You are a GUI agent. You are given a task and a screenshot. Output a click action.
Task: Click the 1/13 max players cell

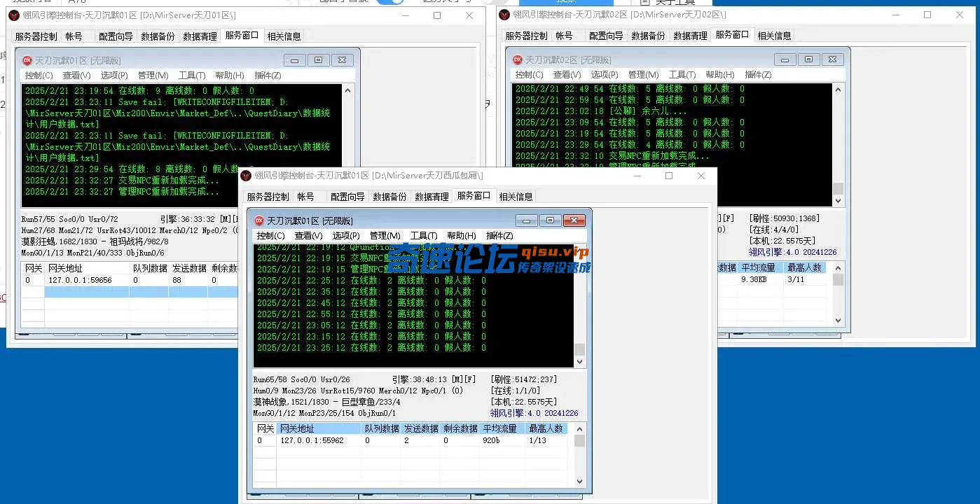click(x=537, y=440)
